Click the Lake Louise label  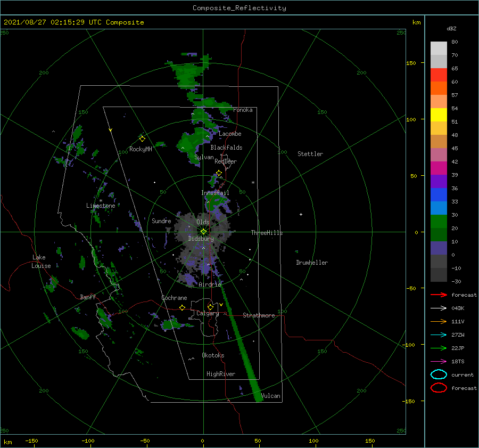(41, 262)
